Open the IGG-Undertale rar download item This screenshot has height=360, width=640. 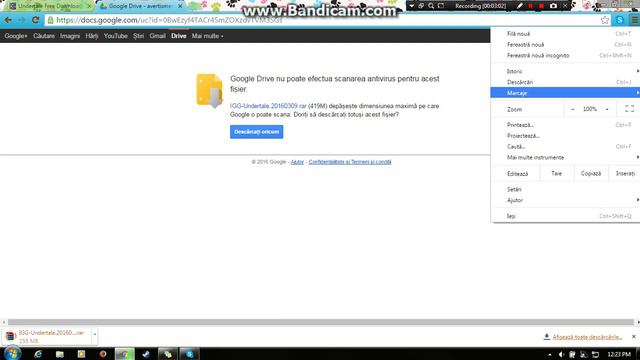click(x=47, y=337)
